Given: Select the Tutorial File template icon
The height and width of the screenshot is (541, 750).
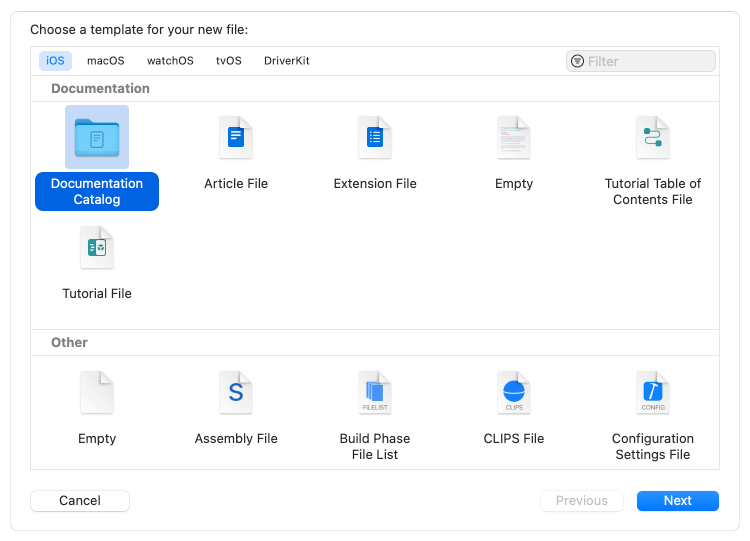Looking at the screenshot, I should 97,248.
